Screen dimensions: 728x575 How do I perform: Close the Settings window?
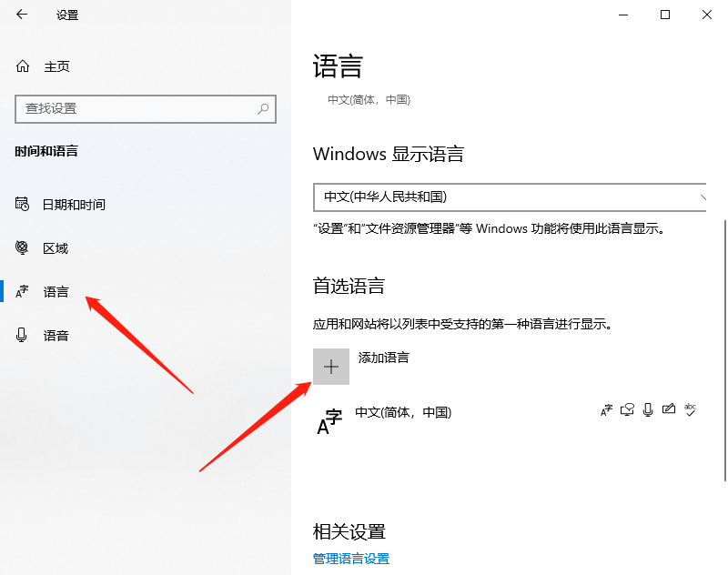(707, 15)
